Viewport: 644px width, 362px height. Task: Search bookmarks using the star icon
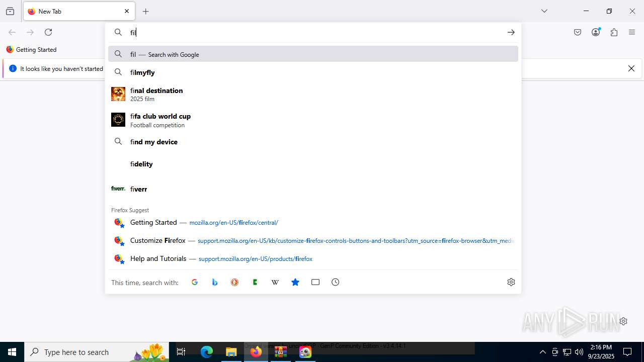[295, 282]
